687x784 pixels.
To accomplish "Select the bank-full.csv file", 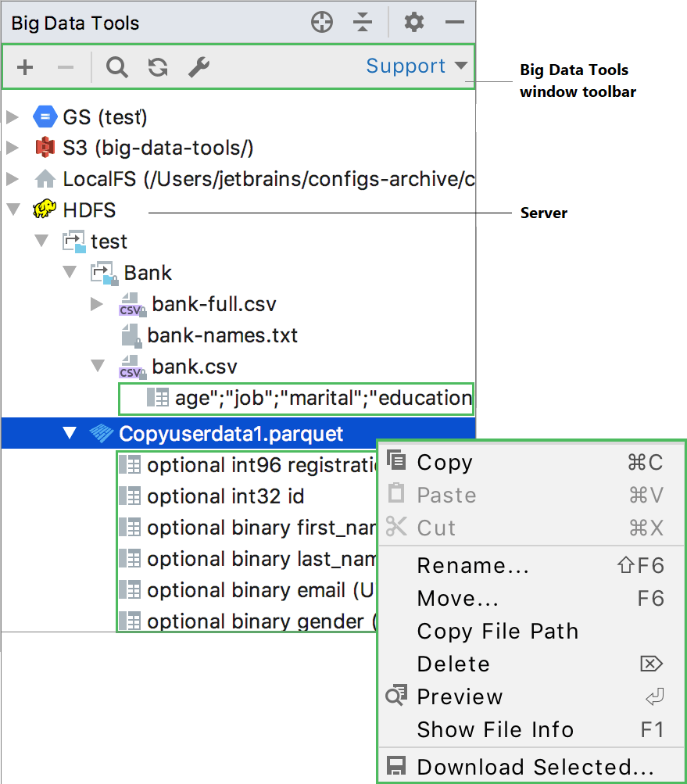I will coord(214,305).
